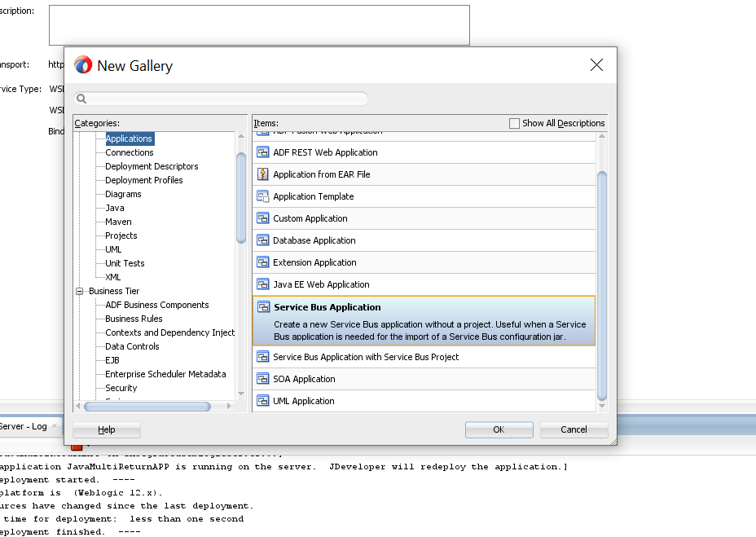Enable Show All Descriptions checkbox
The image size is (756, 537).
click(514, 123)
